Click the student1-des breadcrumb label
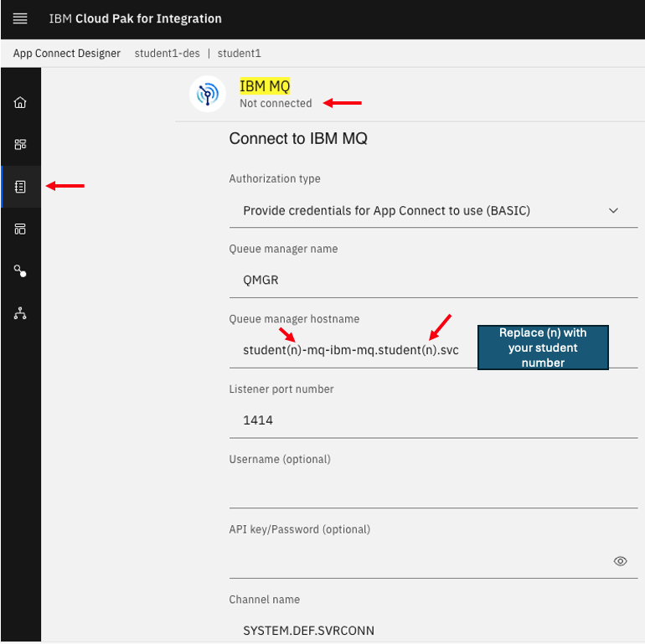The image size is (645, 644). pyautogui.click(x=167, y=54)
